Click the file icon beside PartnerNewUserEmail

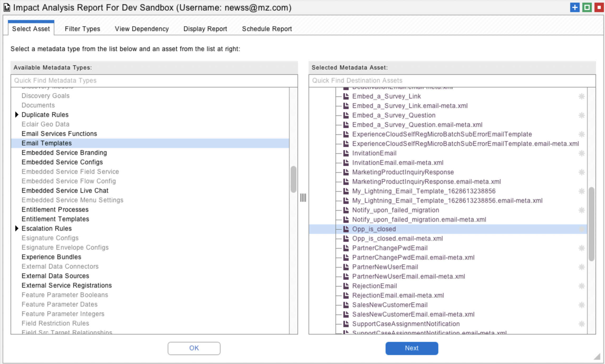pyautogui.click(x=346, y=267)
